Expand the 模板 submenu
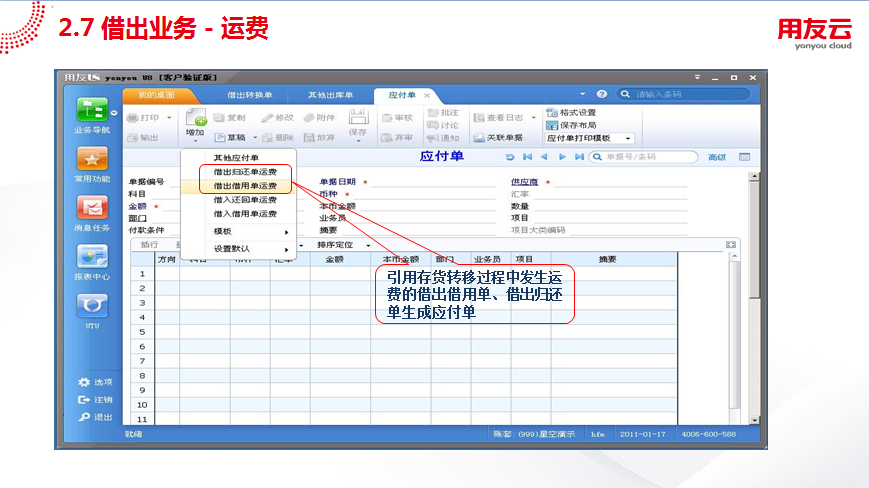The height and width of the screenshot is (488, 869). (239, 232)
